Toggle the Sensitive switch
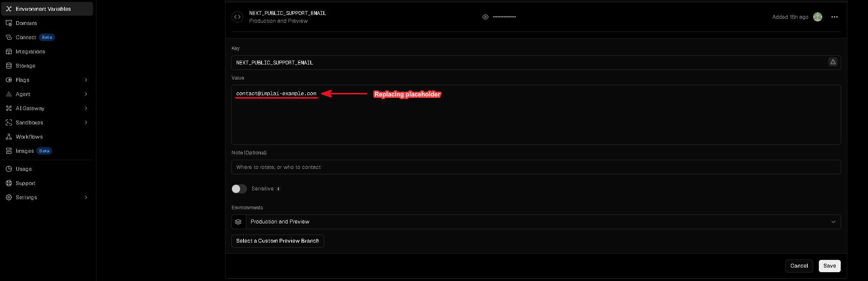The width and height of the screenshot is (868, 281). pyautogui.click(x=239, y=189)
